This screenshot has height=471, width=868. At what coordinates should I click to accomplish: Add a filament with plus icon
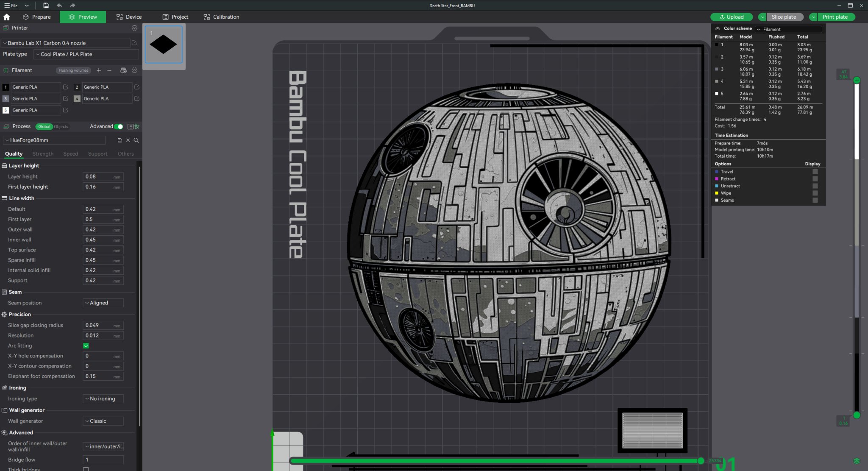99,70
